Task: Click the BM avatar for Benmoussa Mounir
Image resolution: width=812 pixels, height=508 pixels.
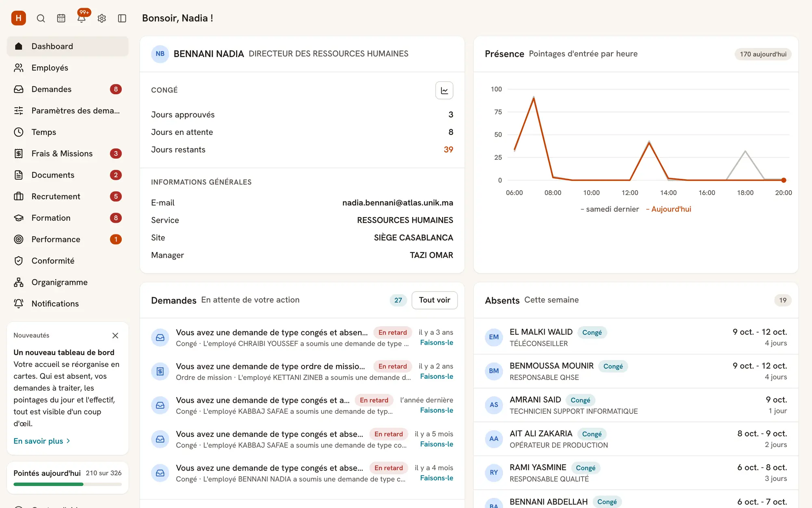Action: click(494, 371)
